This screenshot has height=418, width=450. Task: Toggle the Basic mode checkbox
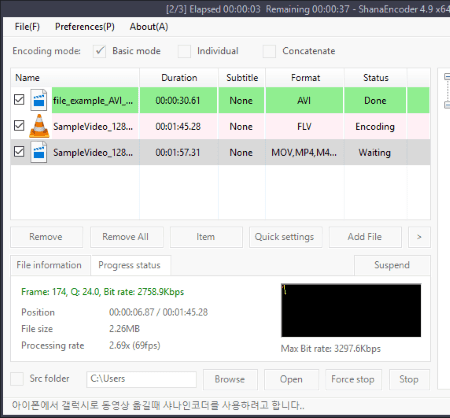(99, 51)
